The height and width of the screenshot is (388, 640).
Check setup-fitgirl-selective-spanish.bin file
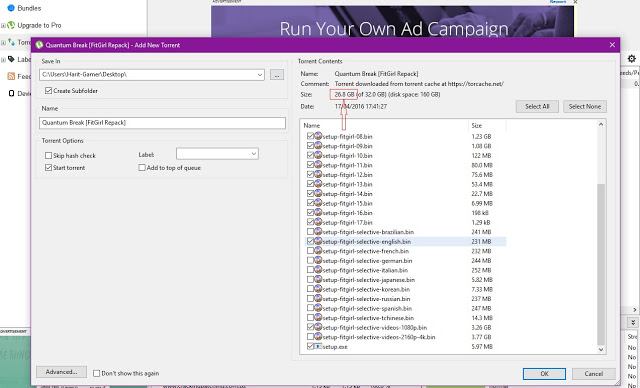click(310, 308)
